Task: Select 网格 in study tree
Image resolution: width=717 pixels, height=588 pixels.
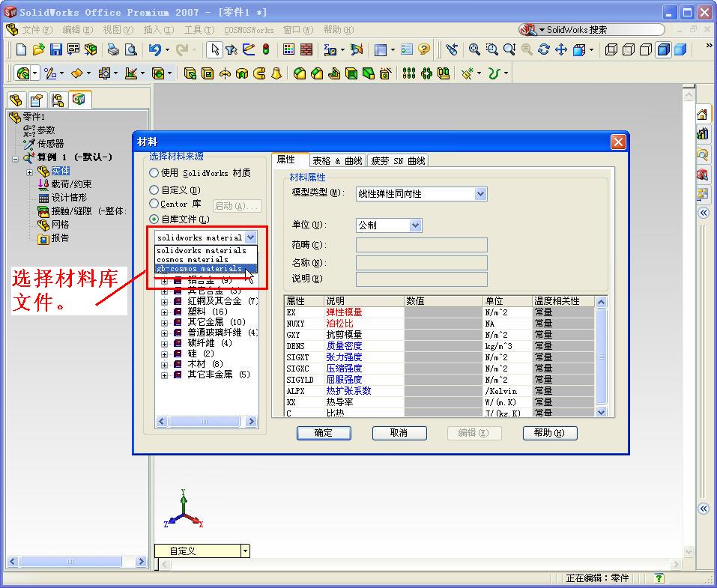Action: [60, 225]
